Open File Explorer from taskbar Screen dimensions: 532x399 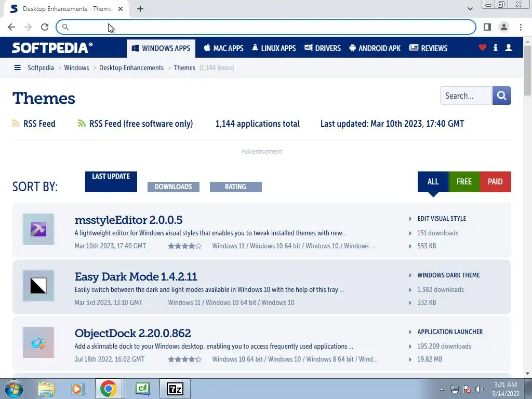tap(46, 389)
